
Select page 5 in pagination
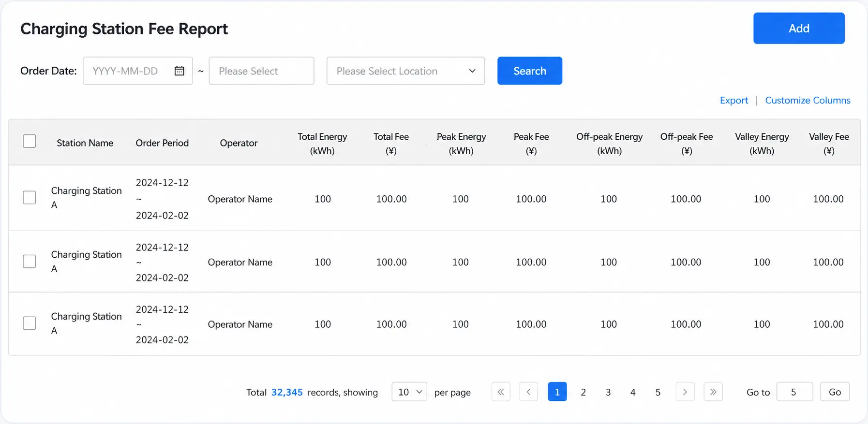[x=658, y=392]
